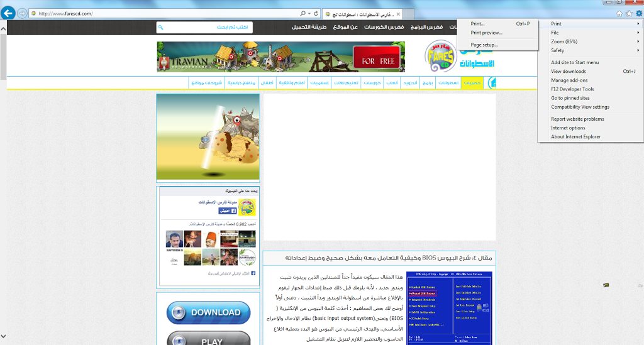This screenshot has width=644, height=345.
Task: Open Favorites star icon
Action: coord(629,14)
